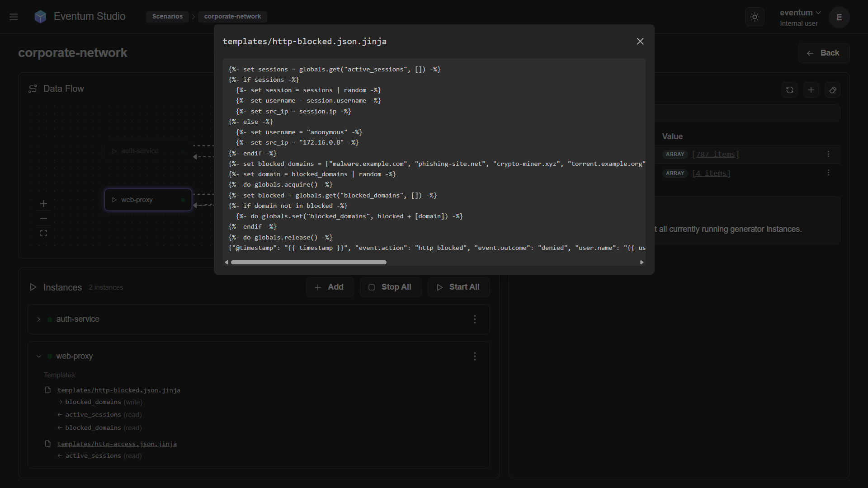
Task: Open web-proxy instance options menu
Action: point(475,357)
